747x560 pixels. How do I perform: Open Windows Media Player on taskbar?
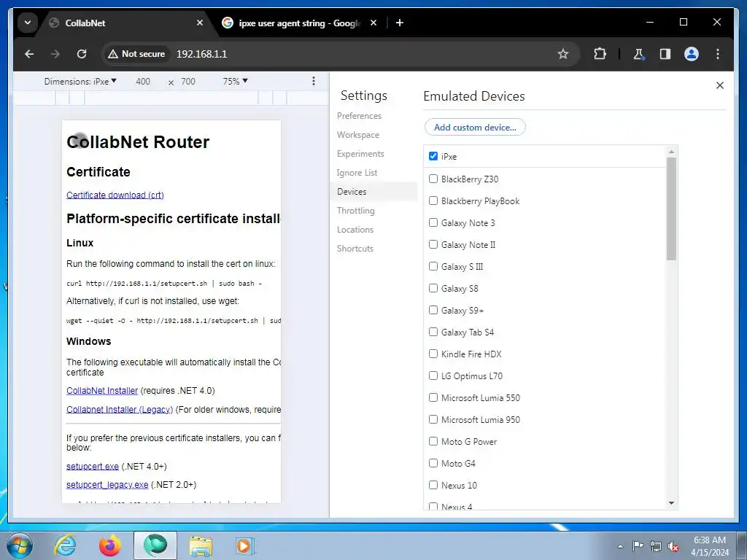click(x=245, y=545)
